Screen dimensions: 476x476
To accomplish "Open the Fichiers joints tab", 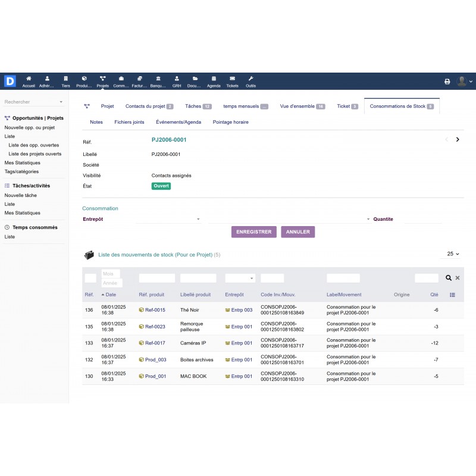I will click(x=129, y=122).
